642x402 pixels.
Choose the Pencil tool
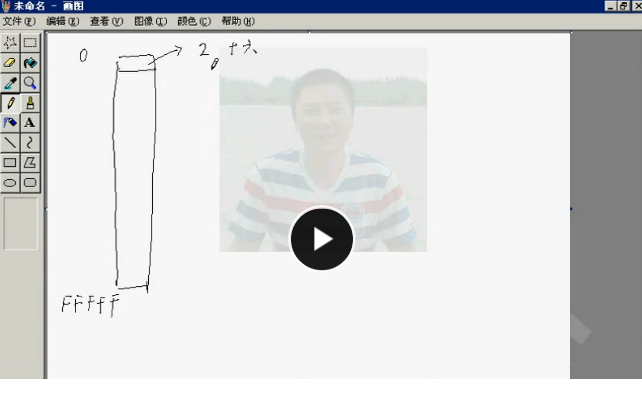10,103
